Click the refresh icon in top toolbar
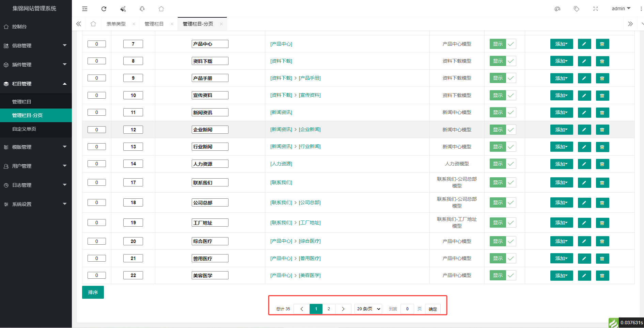This screenshot has width=644, height=328. tap(104, 9)
